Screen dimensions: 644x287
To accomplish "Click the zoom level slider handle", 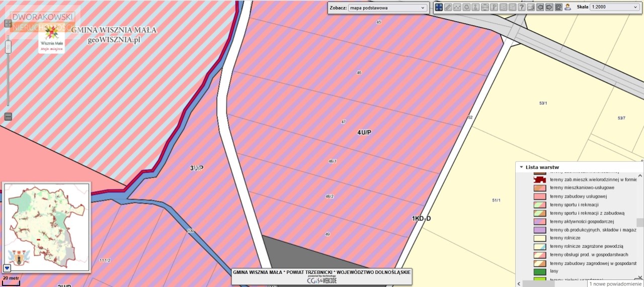I will pyautogui.click(x=8, y=47).
